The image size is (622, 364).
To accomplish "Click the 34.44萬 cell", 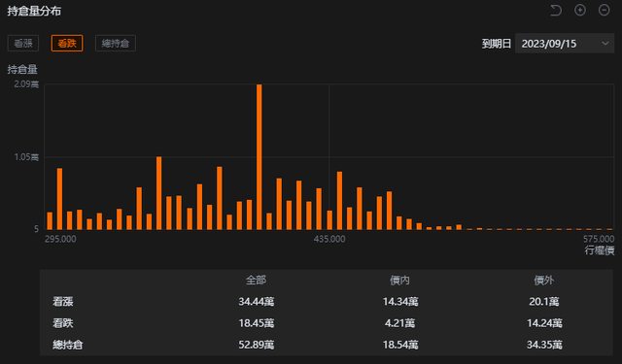I will (x=257, y=302).
